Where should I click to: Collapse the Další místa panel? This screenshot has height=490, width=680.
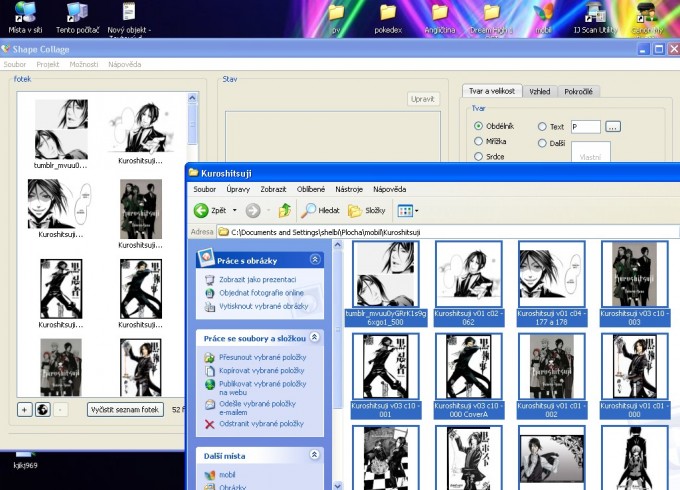coord(315,454)
